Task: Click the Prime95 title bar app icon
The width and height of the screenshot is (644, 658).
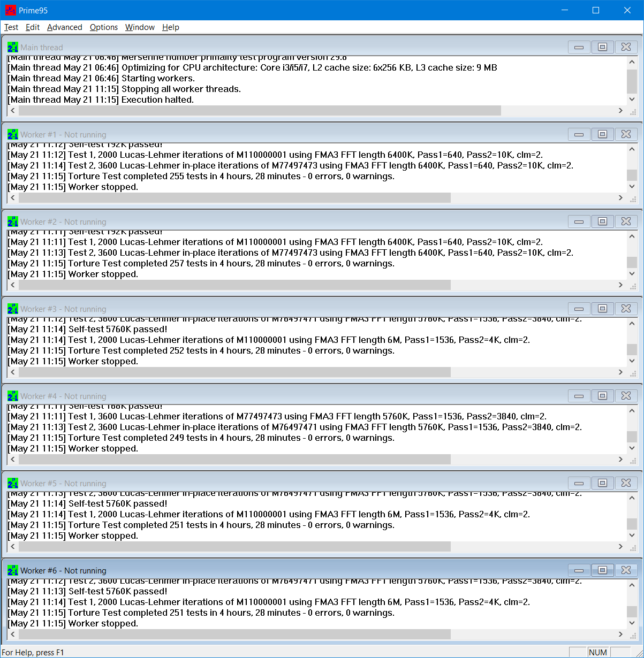Action: pos(11,10)
